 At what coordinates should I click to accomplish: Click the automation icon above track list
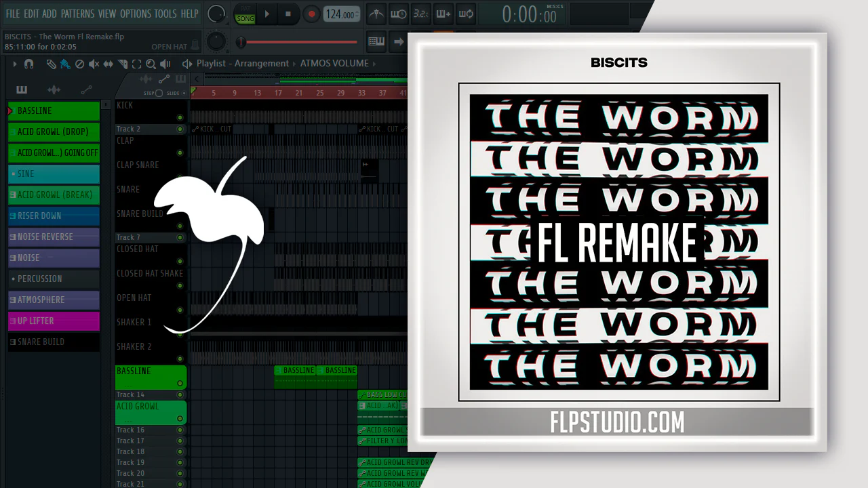point(163,80)
